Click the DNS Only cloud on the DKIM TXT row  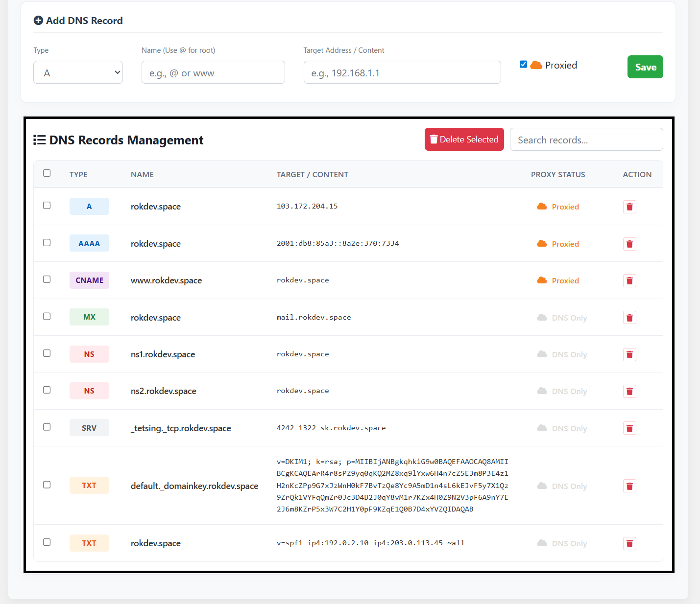(542, 486)
